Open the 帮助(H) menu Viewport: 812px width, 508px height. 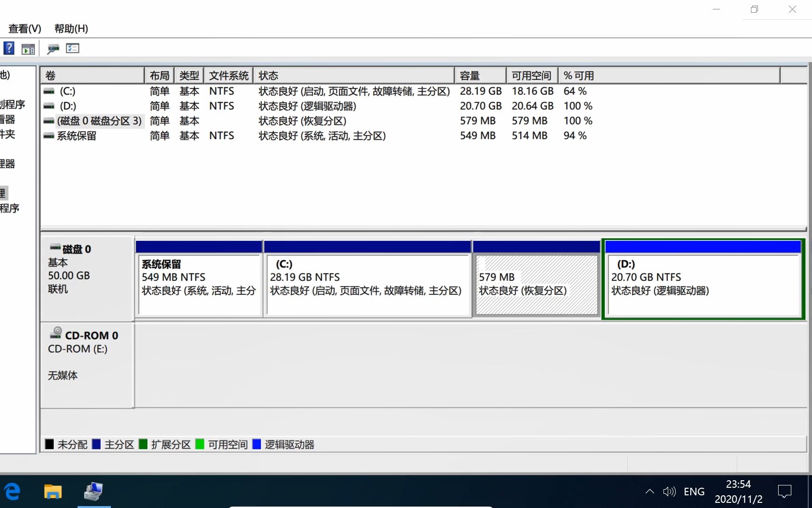71,29
